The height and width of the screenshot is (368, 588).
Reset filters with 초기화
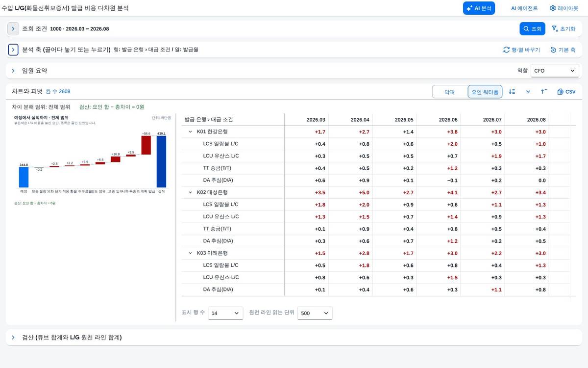[563, 29]
